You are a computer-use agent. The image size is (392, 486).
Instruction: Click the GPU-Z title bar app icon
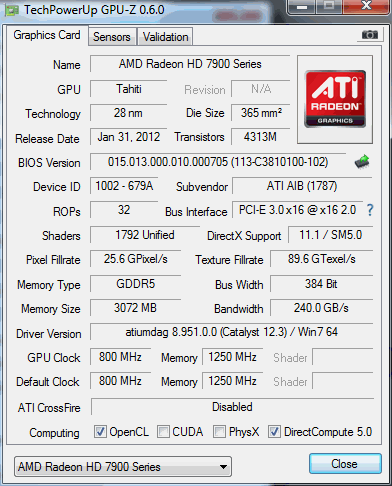11,10
